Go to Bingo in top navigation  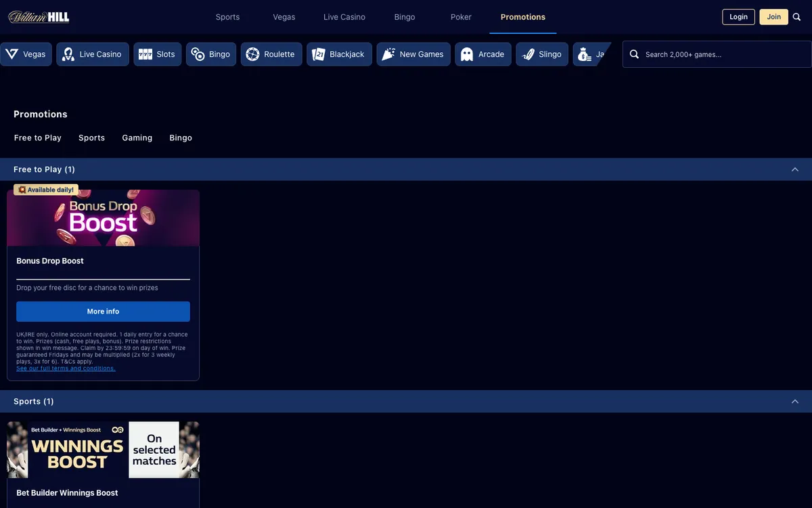pyautogui.click(x=405, y=17)
